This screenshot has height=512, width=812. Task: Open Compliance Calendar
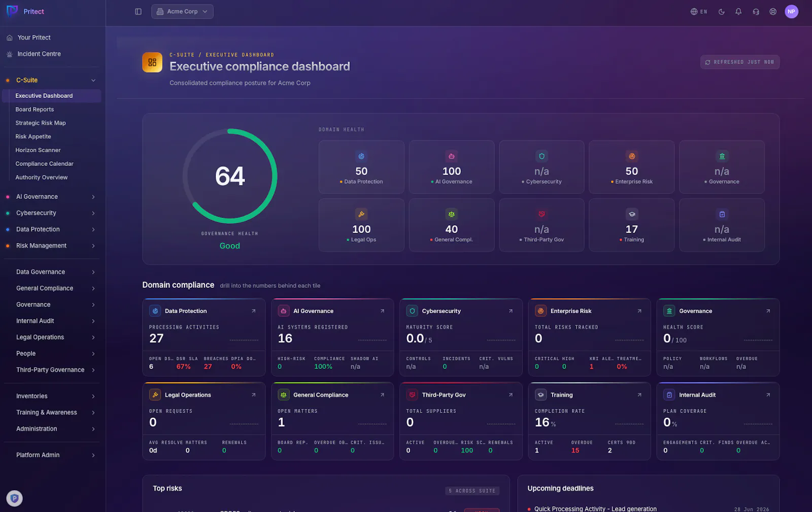tap(44, 164)
